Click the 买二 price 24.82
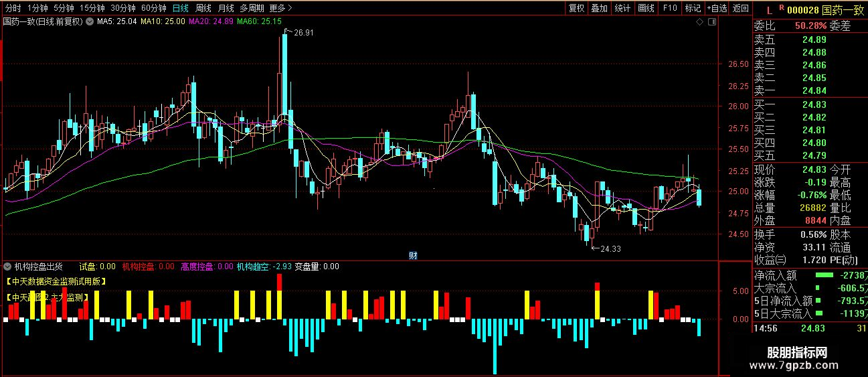 click(x=814, y=117)
